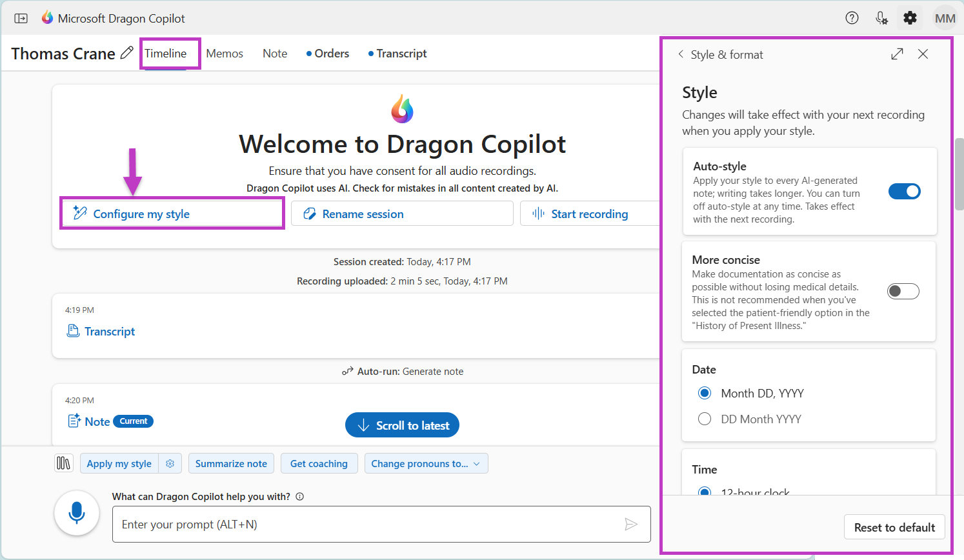Click Start recording button
Viewport: 964px width, 560px height.
pos(590,214)
